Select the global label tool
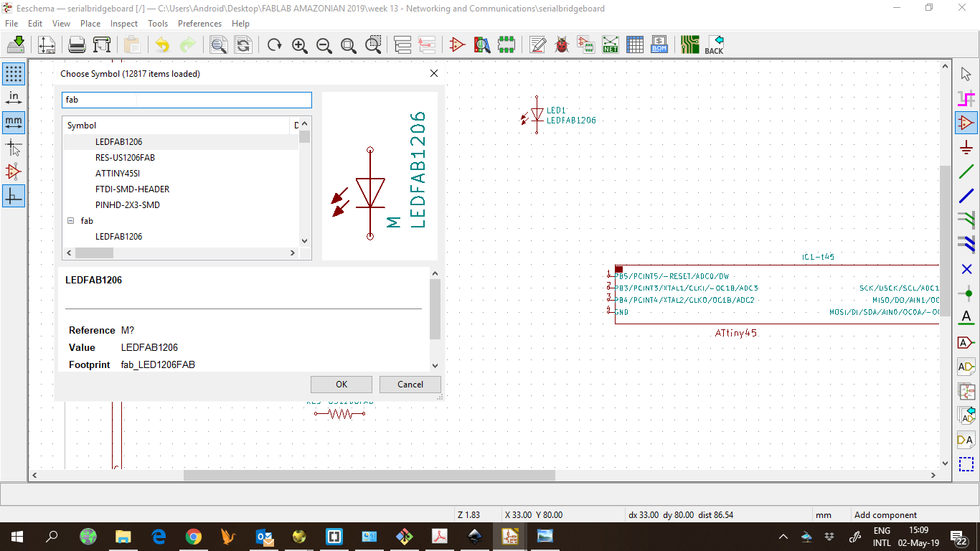 [x=966, y=342]
